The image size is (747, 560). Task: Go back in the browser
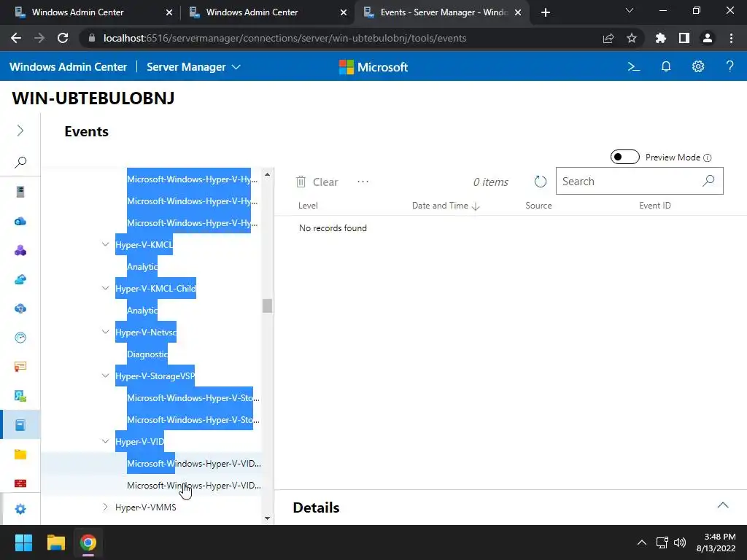coord(16,38)
